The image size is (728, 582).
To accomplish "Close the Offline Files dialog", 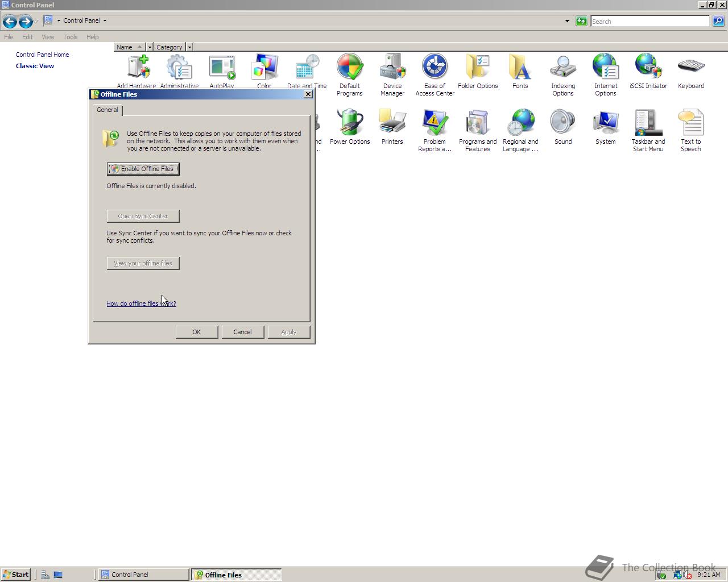I will 308,94.
